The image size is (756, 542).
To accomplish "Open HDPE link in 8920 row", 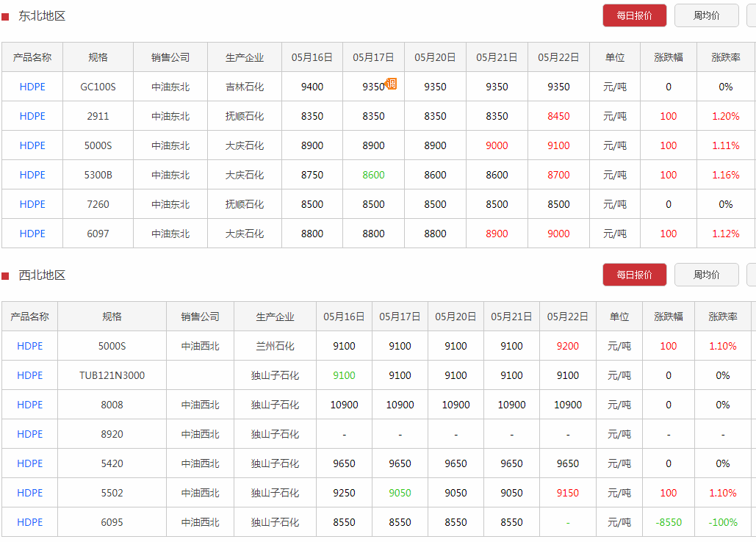I will (x=30, y=434).
